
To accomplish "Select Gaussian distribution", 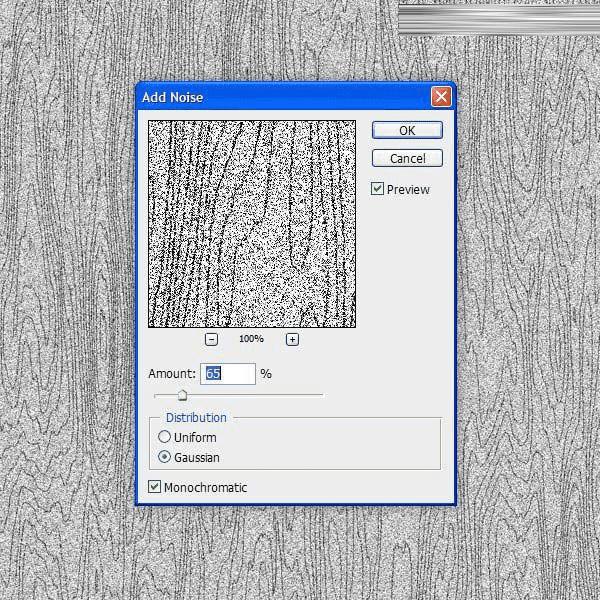I will (164, 457).
